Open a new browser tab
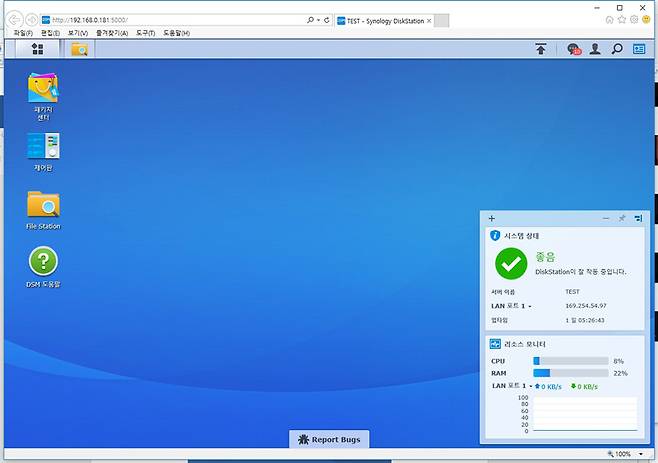This screenshot has width=658, height=463. coord(441,21)
